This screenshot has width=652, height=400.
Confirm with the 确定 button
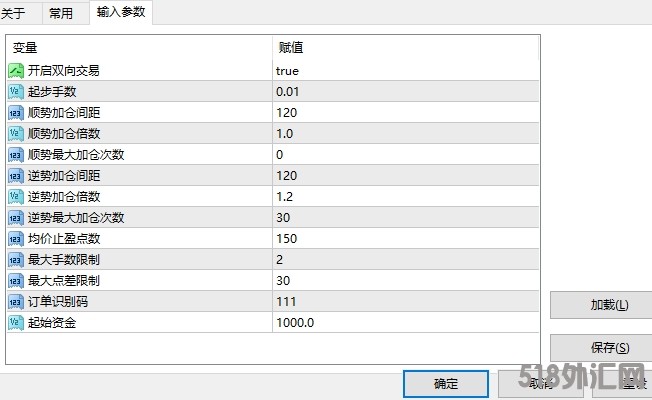point(446,384)
